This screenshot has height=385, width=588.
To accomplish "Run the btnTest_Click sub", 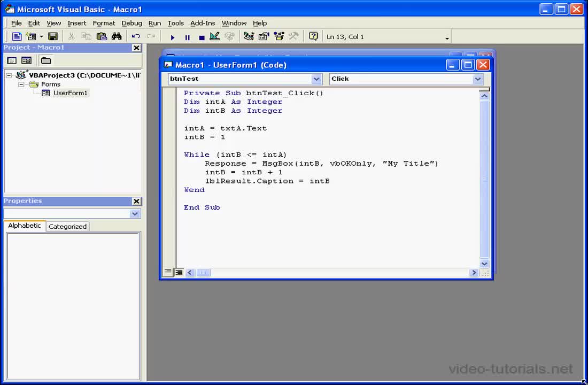I will pyautogui.click(x=172, y=37).
